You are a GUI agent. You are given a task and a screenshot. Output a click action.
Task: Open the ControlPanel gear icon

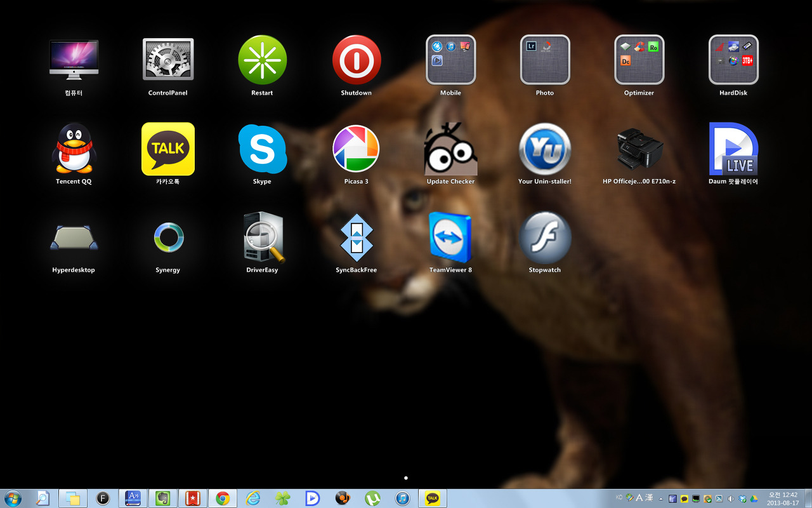[x=168, y=59]
